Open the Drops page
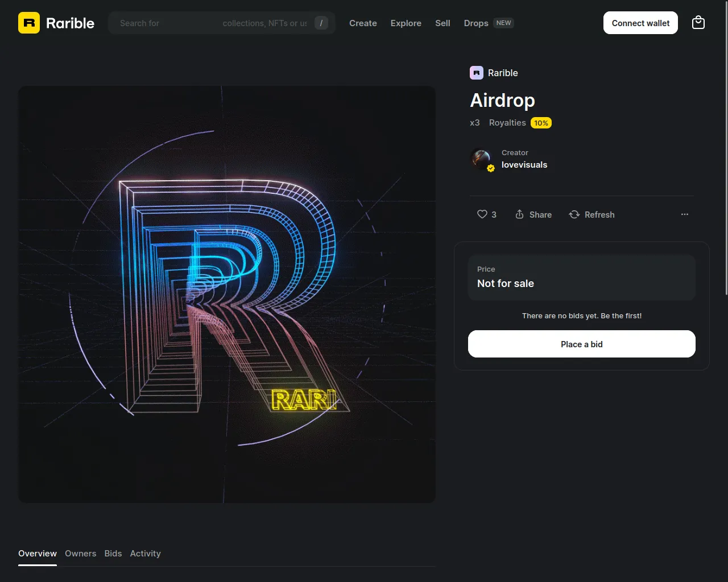This screenshot has height=582, width=728. pyautogui.click(x=476, y=23)
